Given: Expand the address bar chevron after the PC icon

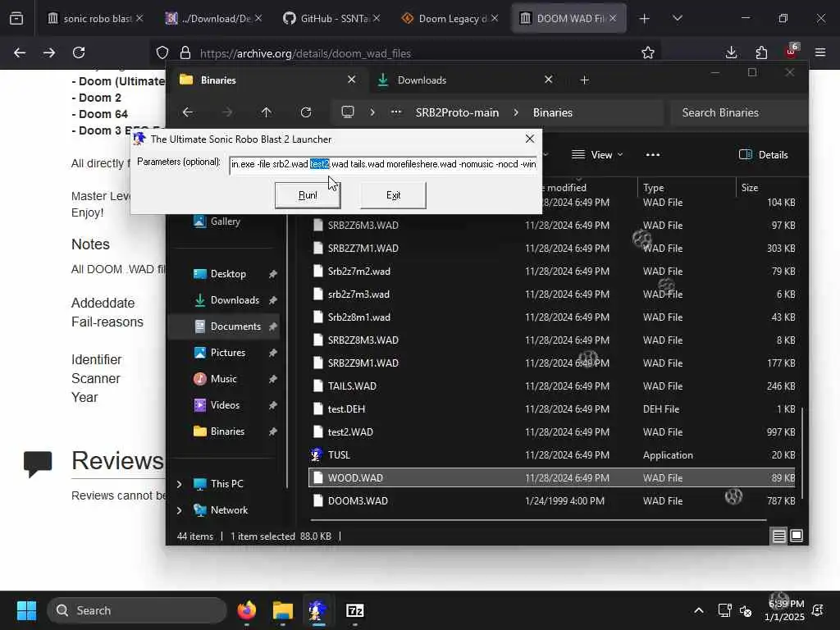Looking at the screenshot, I should [372, 112].
